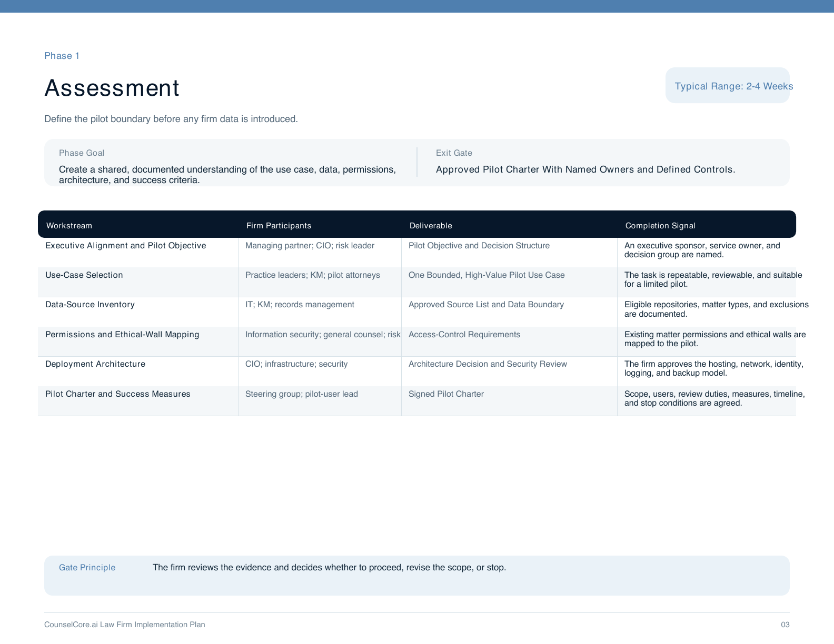Click the subtitle 'Define the pilot boundary before any firm data'
The height and width of the screenshot is (644, 834).
pos(171,119)
